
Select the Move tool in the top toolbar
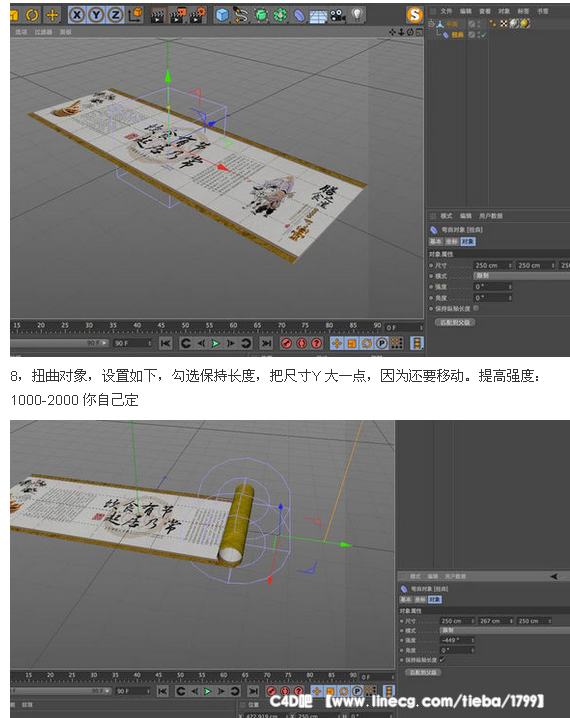[x=53, y=15]
